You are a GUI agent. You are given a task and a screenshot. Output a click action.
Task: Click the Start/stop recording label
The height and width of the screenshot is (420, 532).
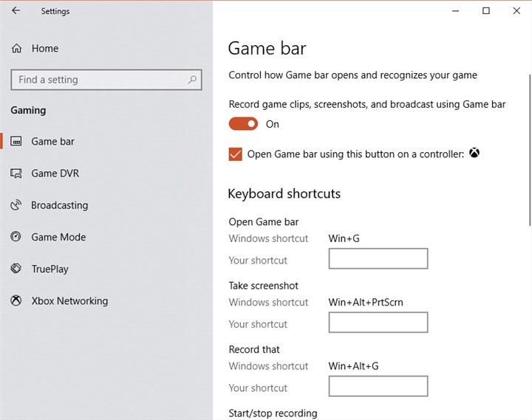point(273,413)
